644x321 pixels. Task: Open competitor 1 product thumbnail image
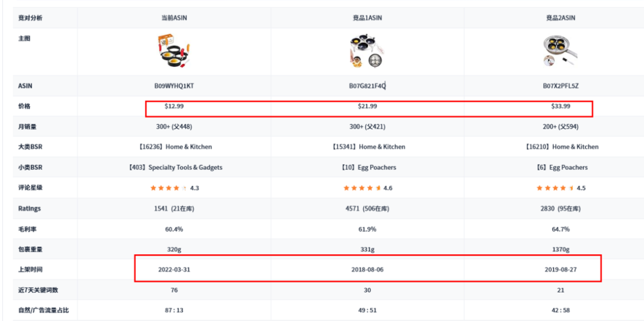tap(367, 52)
